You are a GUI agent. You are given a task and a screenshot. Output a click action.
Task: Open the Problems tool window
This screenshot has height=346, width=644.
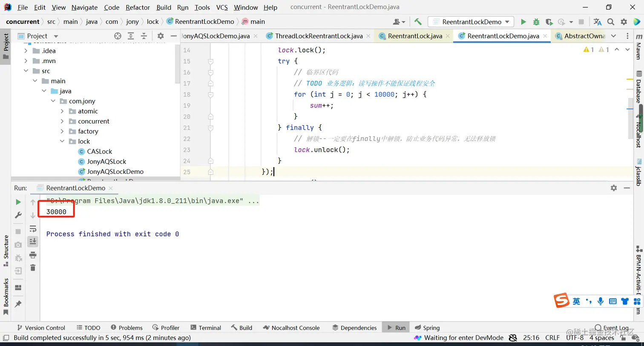126,328
